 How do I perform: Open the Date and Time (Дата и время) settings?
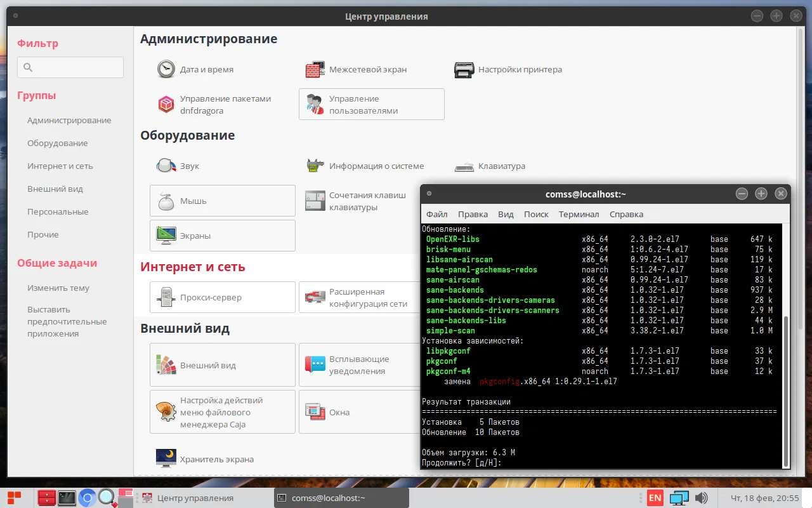(195, 69)
